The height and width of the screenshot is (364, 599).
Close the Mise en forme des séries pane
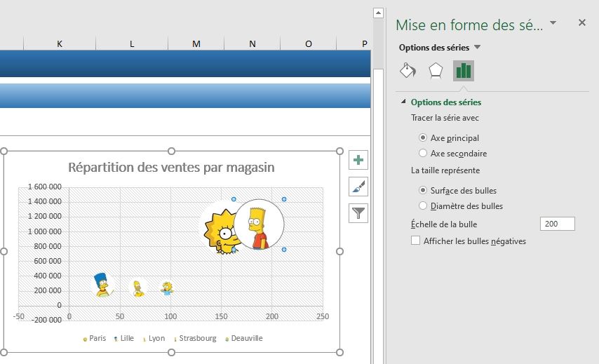(581, 23)
